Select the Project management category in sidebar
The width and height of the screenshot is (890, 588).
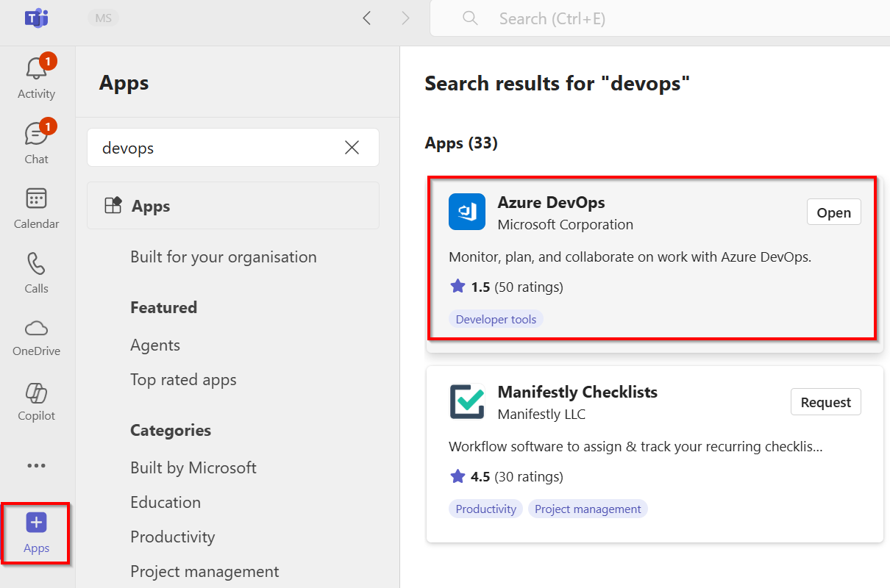[204, 571]
